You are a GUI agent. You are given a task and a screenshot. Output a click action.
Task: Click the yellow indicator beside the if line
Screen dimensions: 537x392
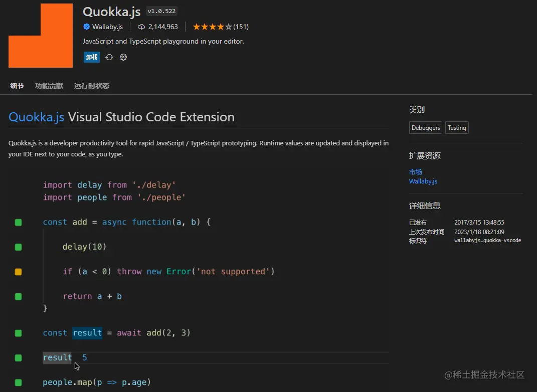pyautogui.click(x=19, y=272)
